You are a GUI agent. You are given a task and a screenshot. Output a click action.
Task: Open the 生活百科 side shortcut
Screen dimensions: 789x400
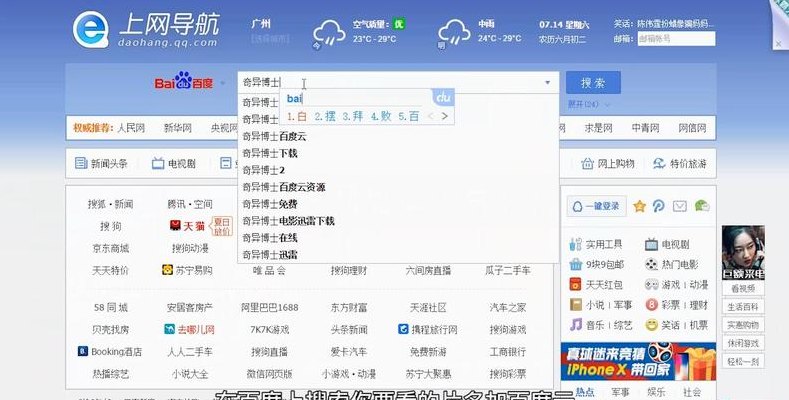point(743,307)
